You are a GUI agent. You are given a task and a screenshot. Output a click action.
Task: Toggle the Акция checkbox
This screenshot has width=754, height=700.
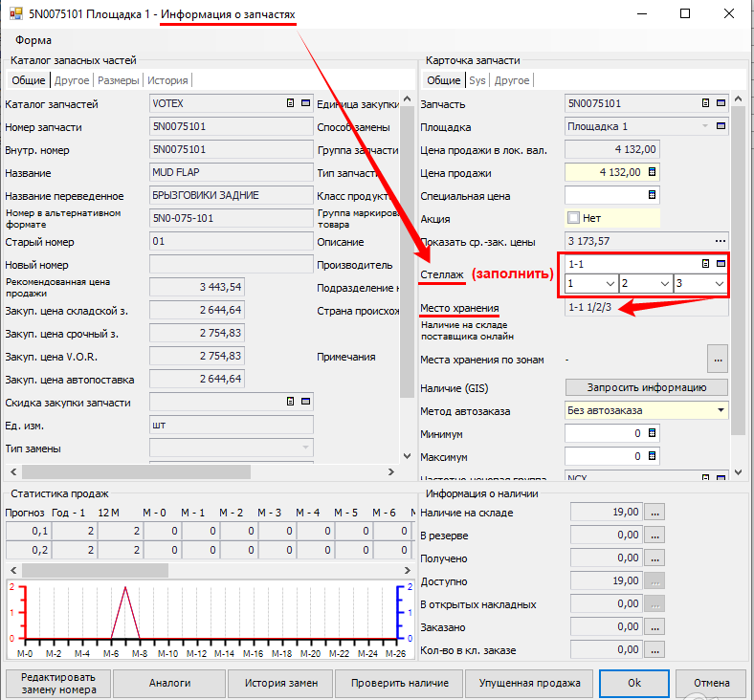pyautogui.click(x=574, y=218)
